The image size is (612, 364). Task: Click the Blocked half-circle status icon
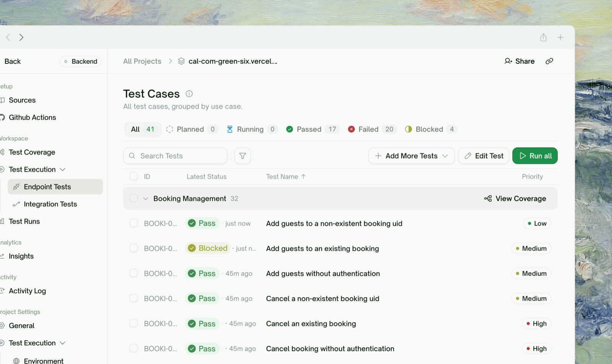(409, 129)
